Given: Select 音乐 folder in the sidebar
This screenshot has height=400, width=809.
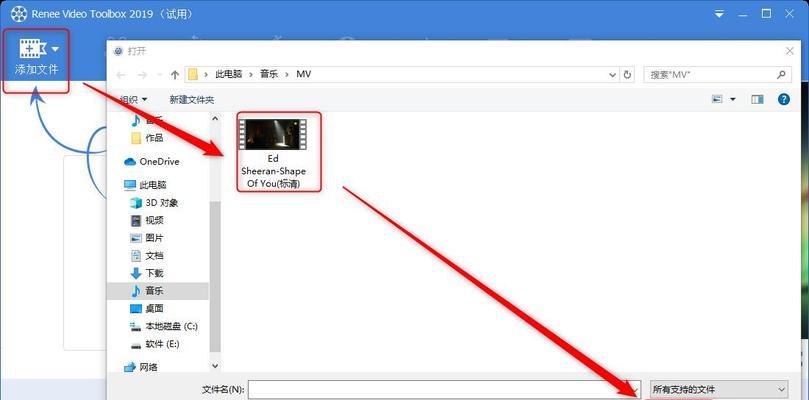Looking at the screenshot, I should pos(157,291).
